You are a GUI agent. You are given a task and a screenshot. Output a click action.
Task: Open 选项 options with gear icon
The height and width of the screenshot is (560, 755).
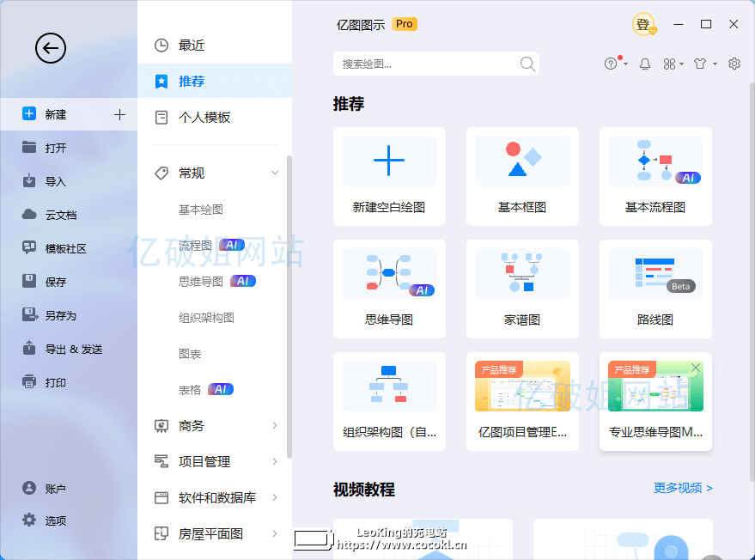coord(69,520)
